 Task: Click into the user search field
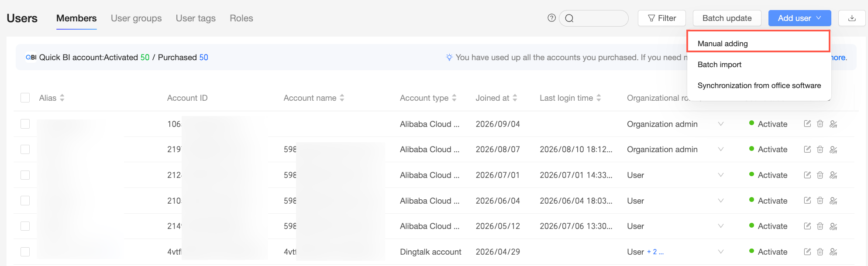click(x=594, y=18)
